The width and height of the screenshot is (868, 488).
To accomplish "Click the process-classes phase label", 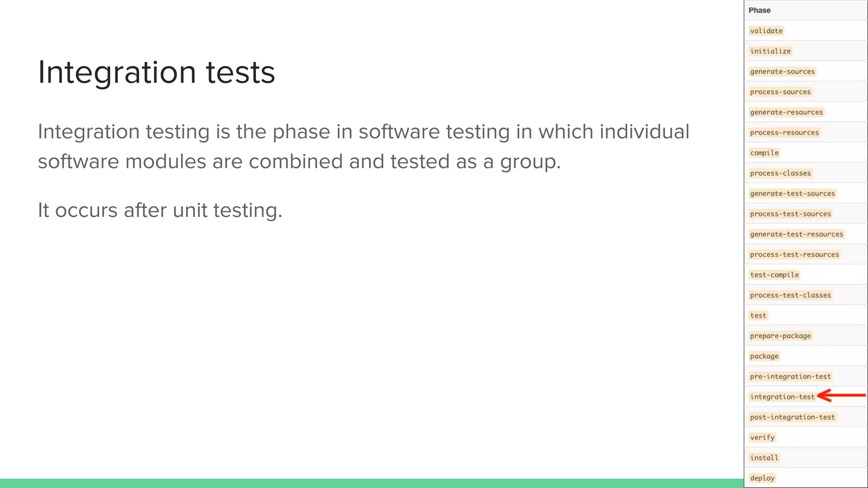I will point(780,173).
